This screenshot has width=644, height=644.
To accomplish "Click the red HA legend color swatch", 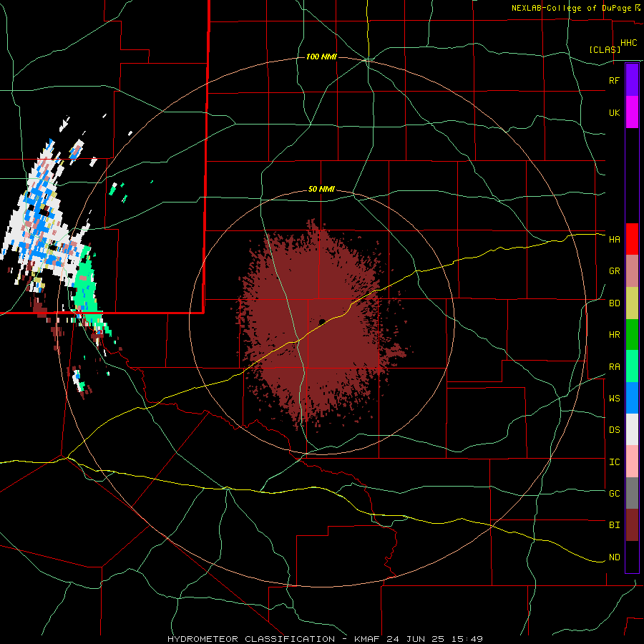I will click(x=632, y=239).
